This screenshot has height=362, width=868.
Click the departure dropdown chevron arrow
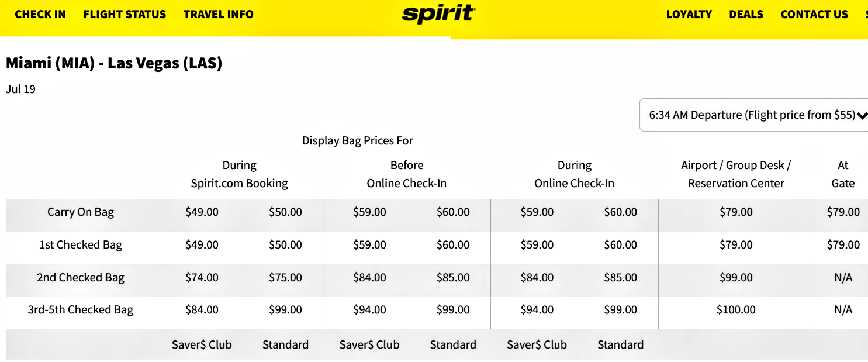(x=862, y=116)
